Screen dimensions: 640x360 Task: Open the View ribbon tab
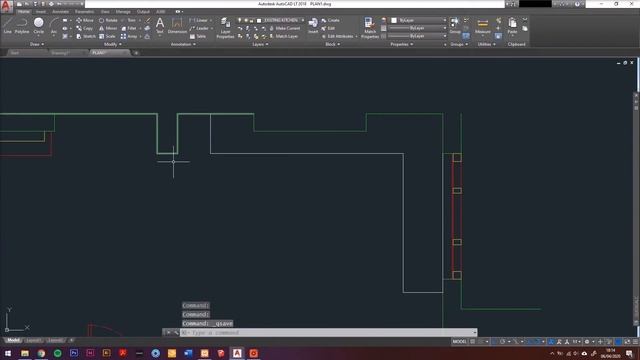[x=105, y=11]
